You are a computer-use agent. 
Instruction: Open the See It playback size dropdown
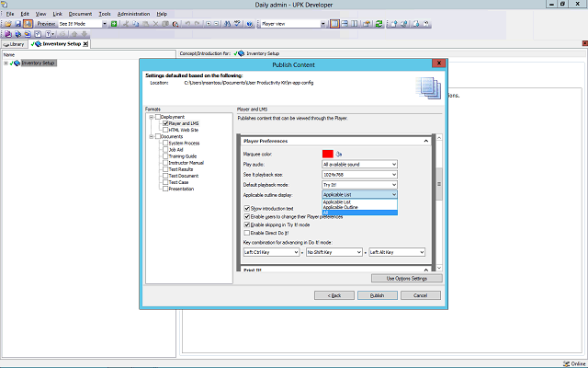[359, 174]
